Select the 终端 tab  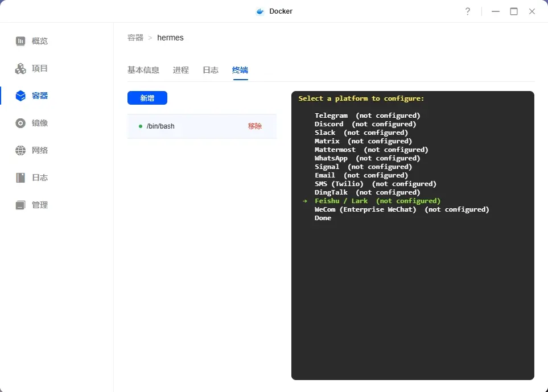pos(240,70)
